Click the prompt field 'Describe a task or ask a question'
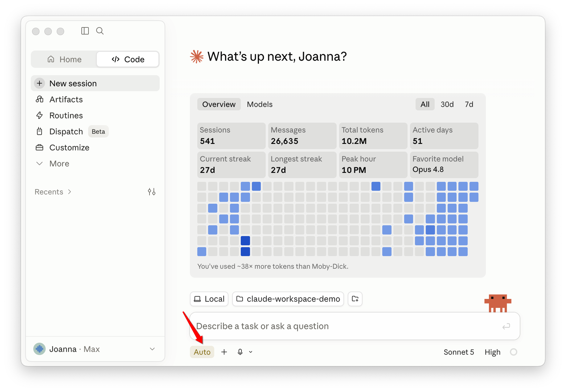Screen dimensions: 566x392 (355, 326)
